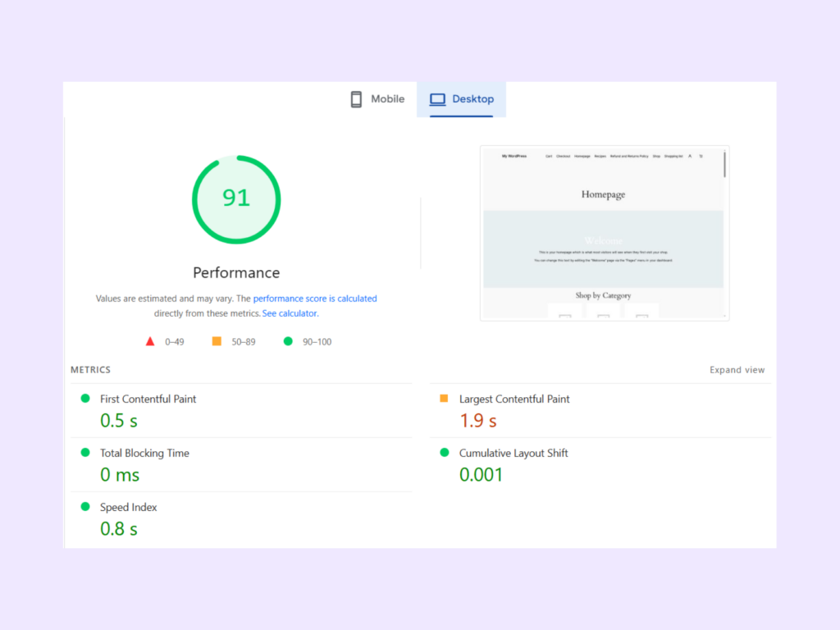Click the orange square beside Largest Contentful Paint
The height and width of the screenshot is (630, 840).
tap(443, 399)
